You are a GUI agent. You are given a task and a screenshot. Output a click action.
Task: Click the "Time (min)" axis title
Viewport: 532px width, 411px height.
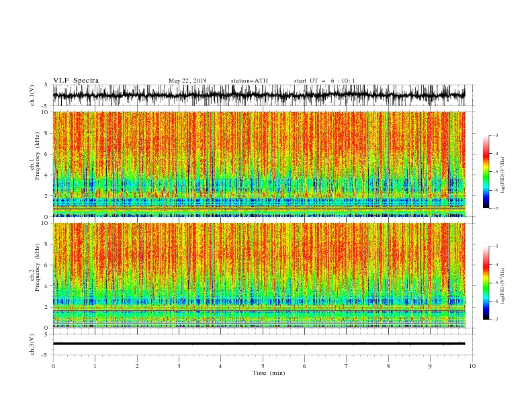(x=269, y=373)
